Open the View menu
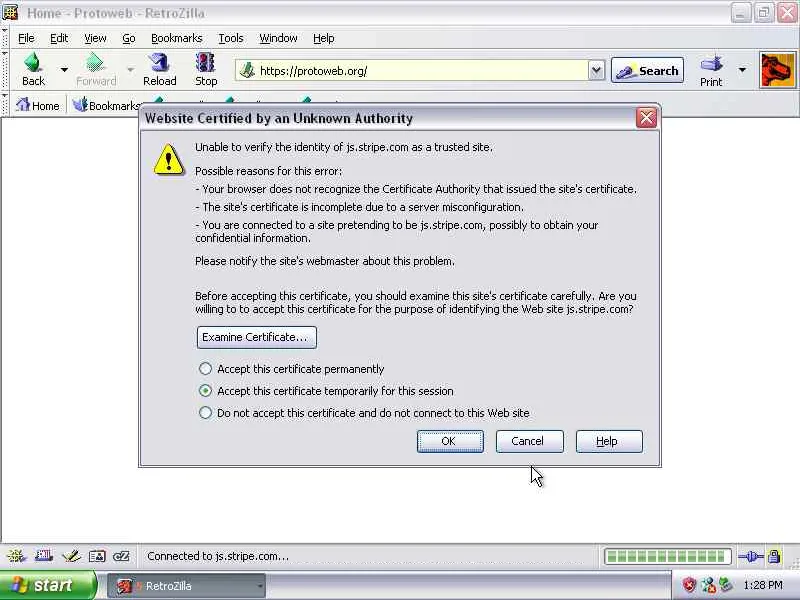 click(95, 38)
